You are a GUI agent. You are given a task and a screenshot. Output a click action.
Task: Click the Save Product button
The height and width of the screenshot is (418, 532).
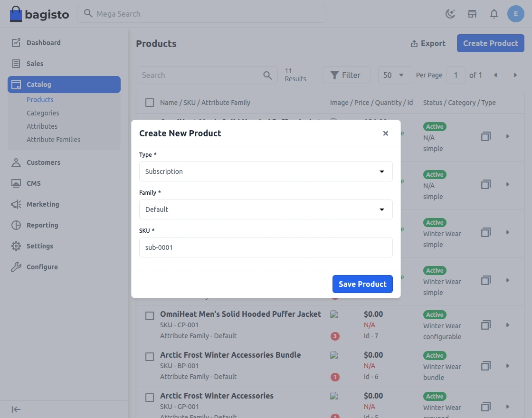point(362,284)
